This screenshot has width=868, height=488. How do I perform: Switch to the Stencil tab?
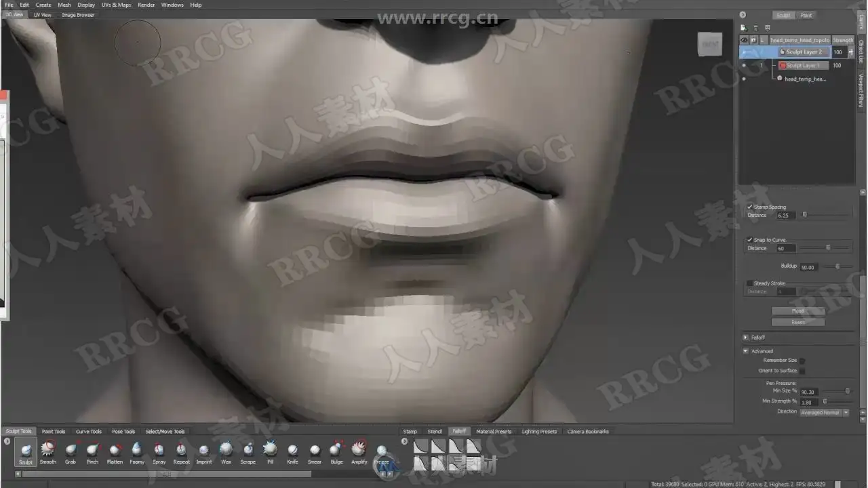pyautogui.click(x=435, y=431)
